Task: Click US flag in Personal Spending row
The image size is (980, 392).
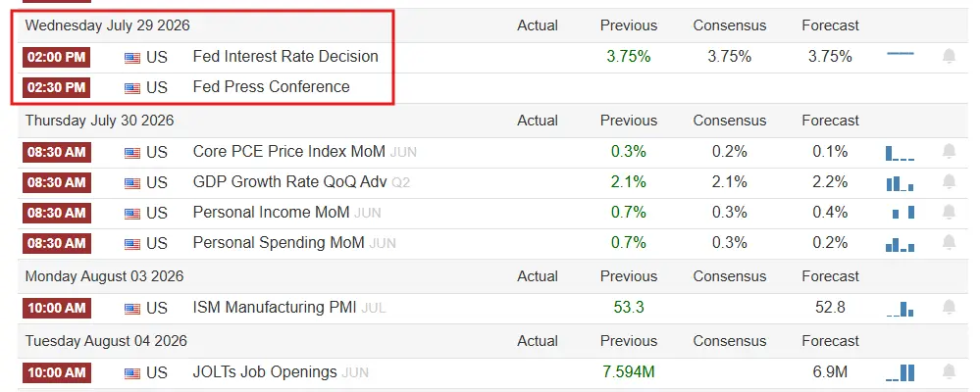Action: (x=131, y=243)
